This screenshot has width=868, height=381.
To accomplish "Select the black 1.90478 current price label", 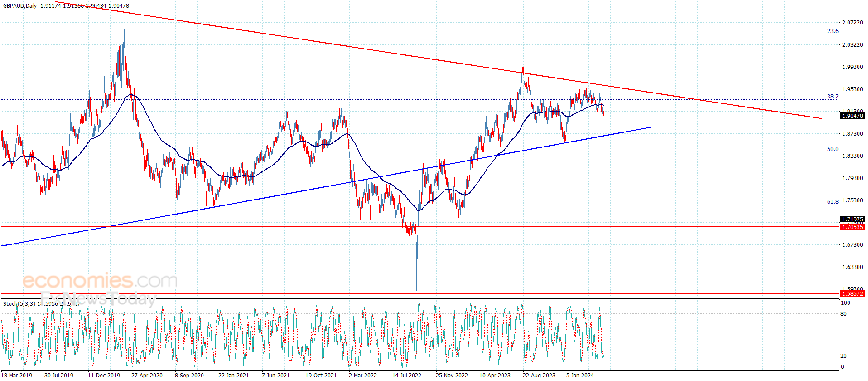I will [852, 116].
